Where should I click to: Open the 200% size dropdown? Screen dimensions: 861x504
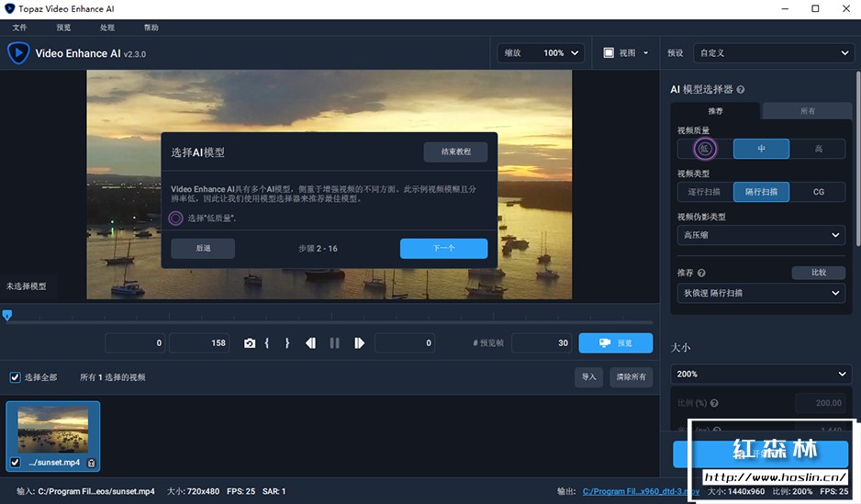(761, 374)
